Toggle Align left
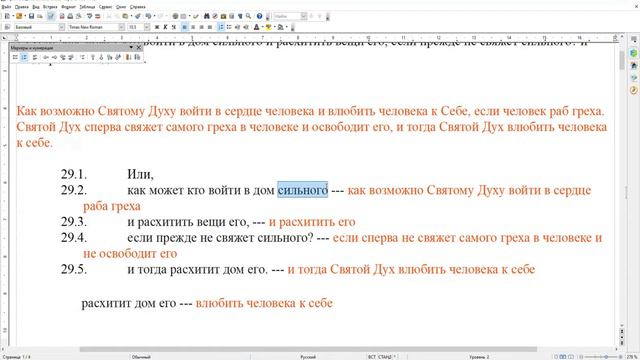Screen dimensions: 640x360 (x=184, y=27)
